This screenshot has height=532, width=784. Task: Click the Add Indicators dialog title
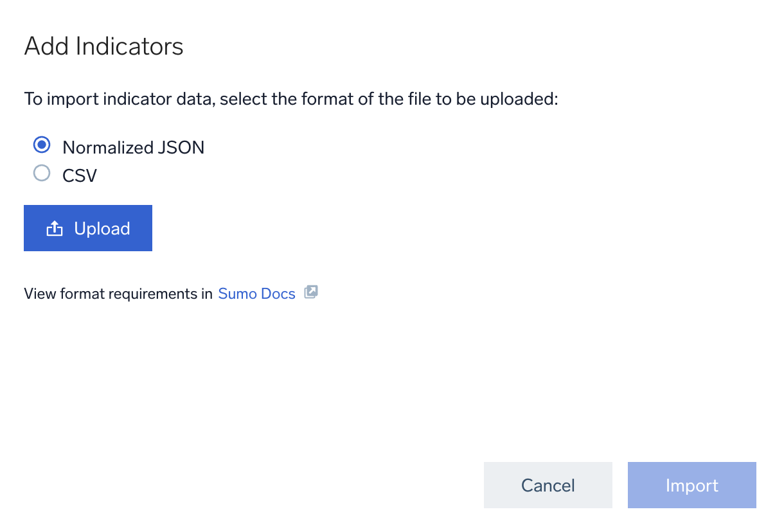[103, 46]
